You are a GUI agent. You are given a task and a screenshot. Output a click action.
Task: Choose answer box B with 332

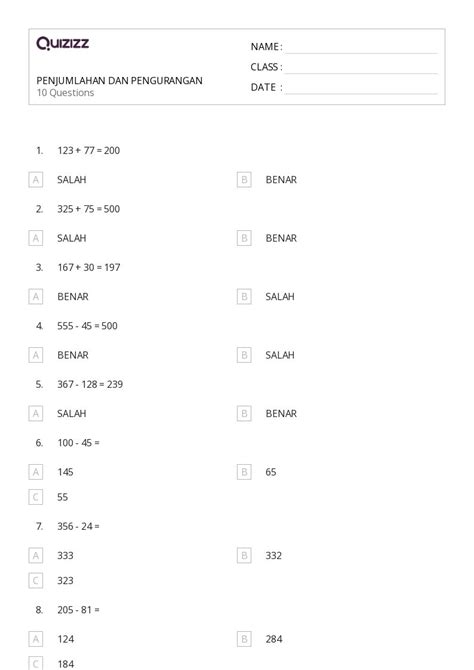click(x=244, y=555)
